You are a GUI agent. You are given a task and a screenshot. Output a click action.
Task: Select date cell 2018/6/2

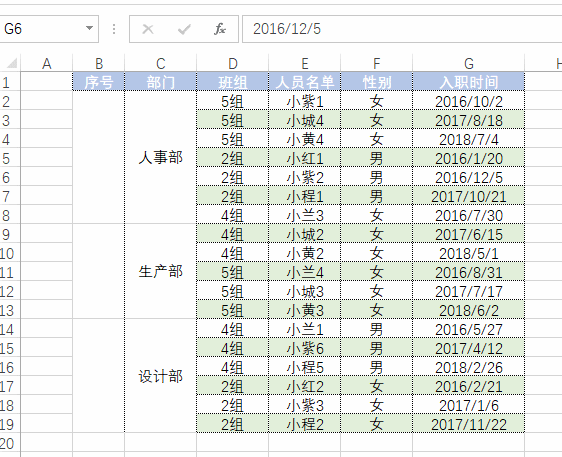469,310
